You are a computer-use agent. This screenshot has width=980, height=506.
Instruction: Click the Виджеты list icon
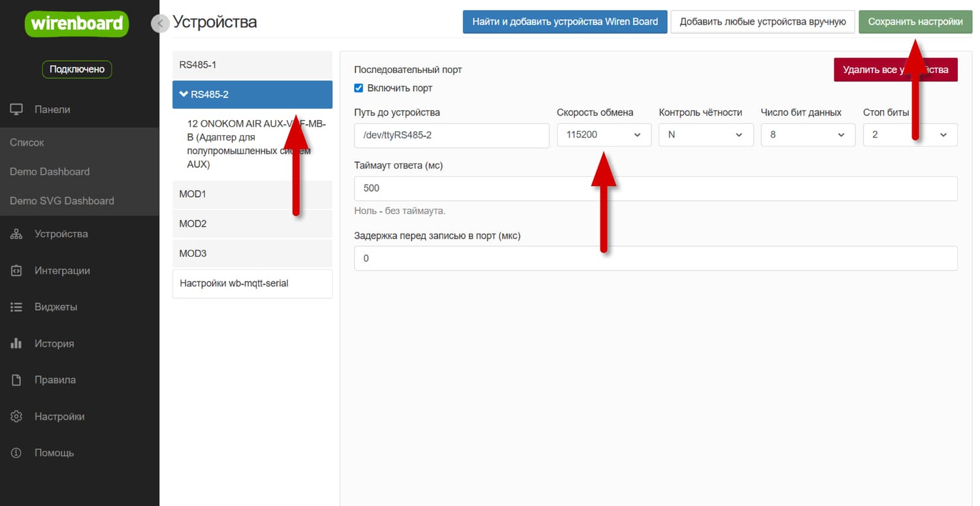click(16, 307)
